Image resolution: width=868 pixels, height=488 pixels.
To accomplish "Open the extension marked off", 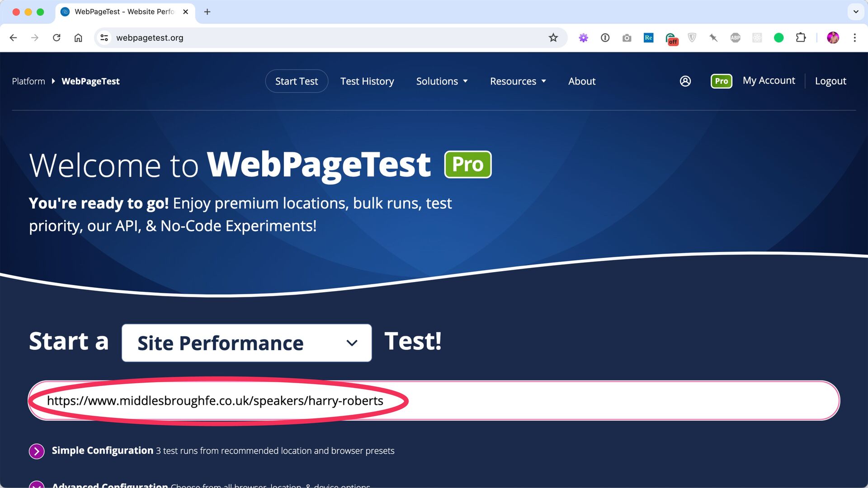I will [671, 38].
